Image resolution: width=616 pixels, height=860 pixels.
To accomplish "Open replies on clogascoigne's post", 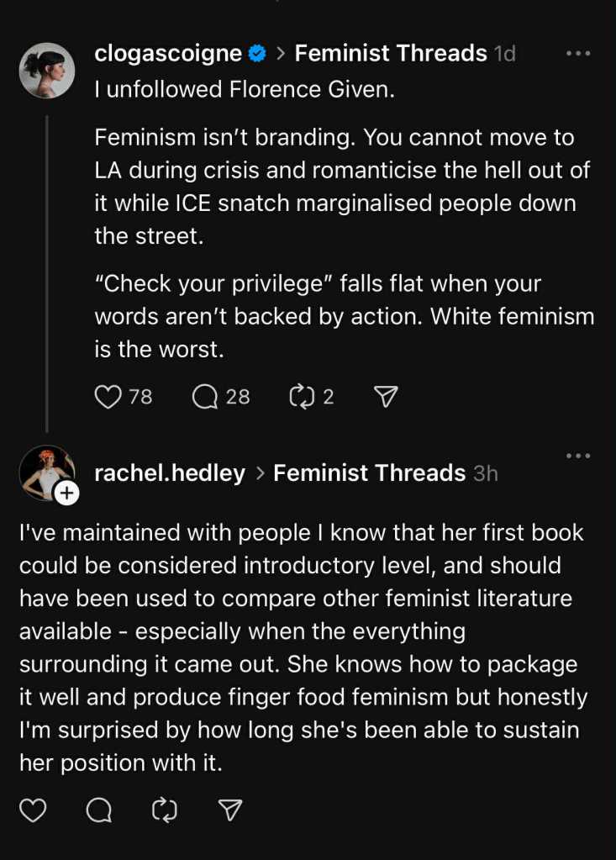I will 205,397.
